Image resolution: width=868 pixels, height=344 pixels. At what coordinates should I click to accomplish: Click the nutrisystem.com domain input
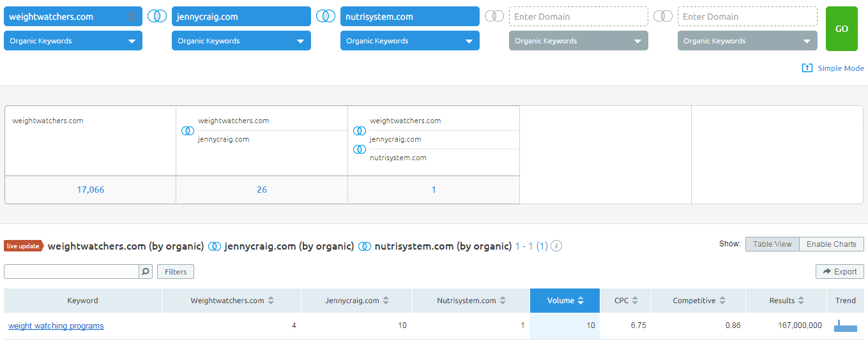[410, 17]
